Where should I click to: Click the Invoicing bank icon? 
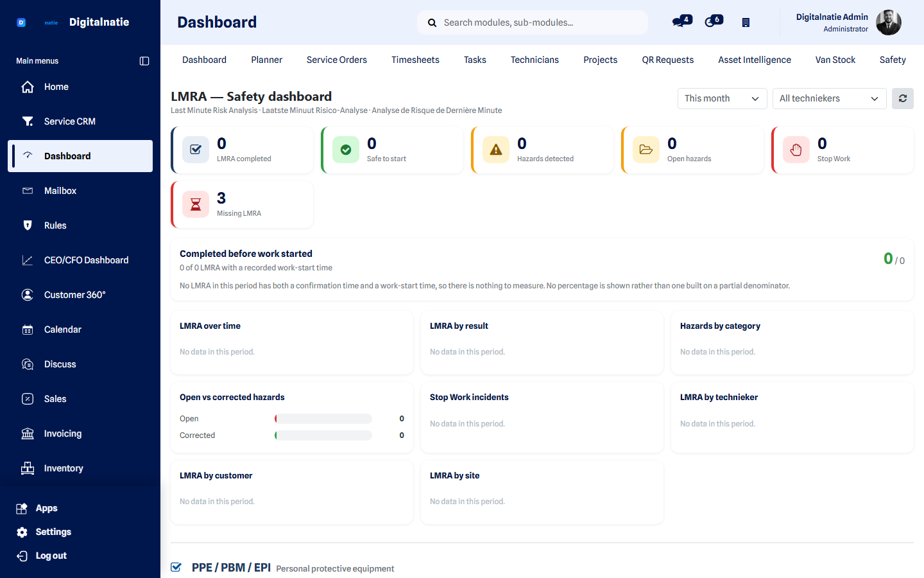(28, 433)
